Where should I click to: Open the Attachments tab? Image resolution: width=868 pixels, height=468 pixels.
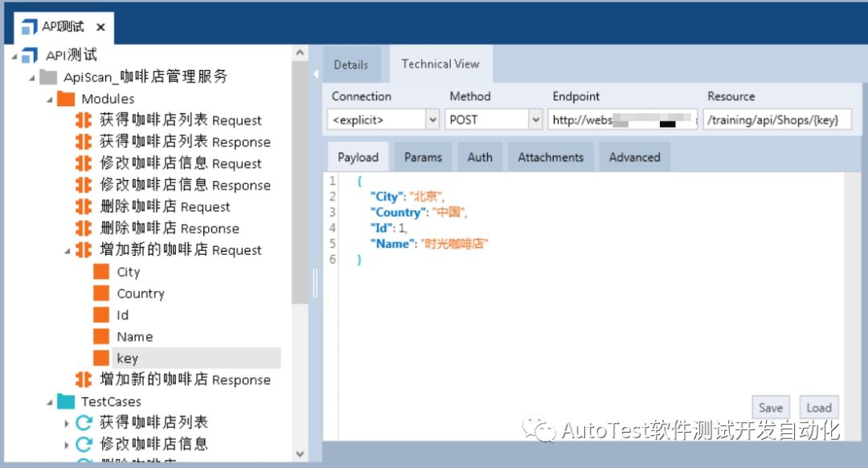551,158
